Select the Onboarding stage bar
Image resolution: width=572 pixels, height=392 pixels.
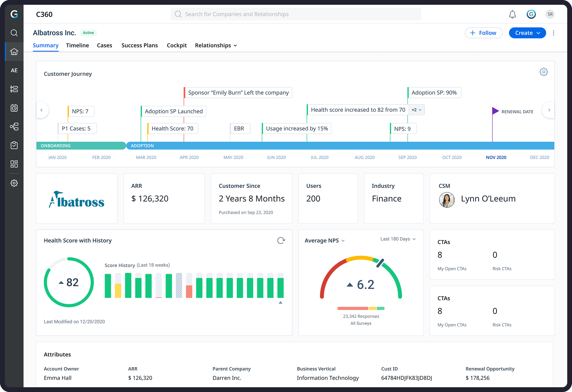tap(81, 146)
